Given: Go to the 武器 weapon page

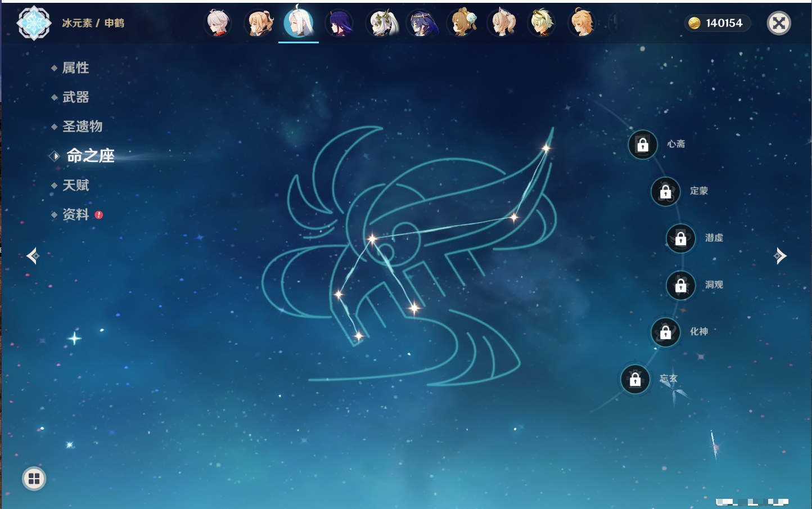Looking at the screenshot, I should [x=75, y=97].
